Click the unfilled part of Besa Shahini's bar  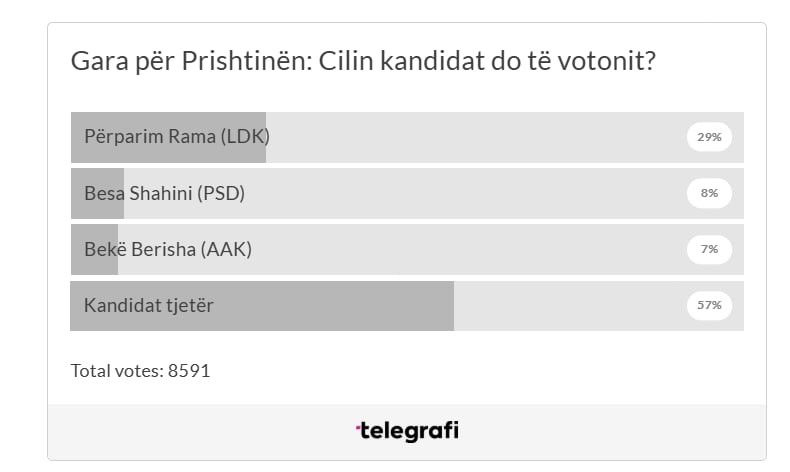(400, 193)
